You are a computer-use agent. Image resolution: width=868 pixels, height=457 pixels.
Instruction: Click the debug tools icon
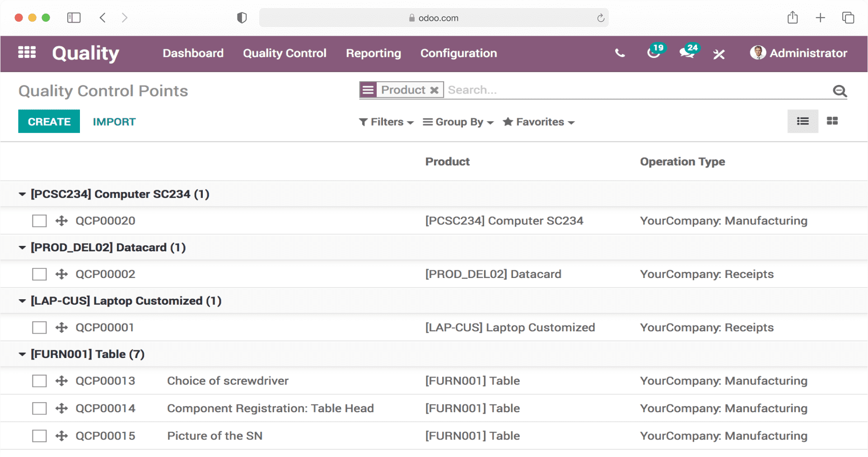719,54
